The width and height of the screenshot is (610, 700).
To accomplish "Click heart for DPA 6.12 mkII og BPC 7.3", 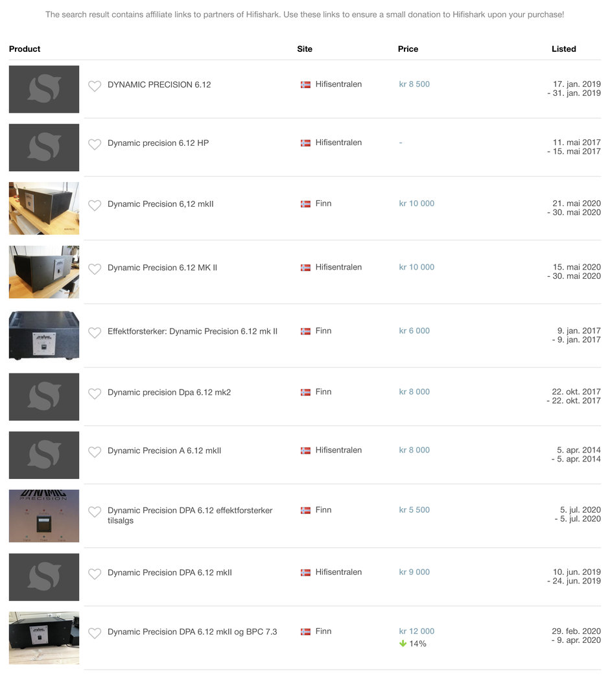I will tap(94, 633).
